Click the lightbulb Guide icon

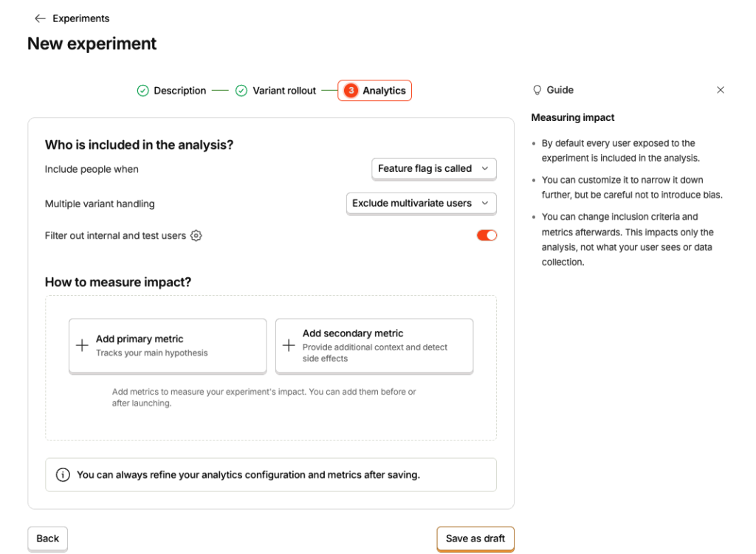[537, 90]
